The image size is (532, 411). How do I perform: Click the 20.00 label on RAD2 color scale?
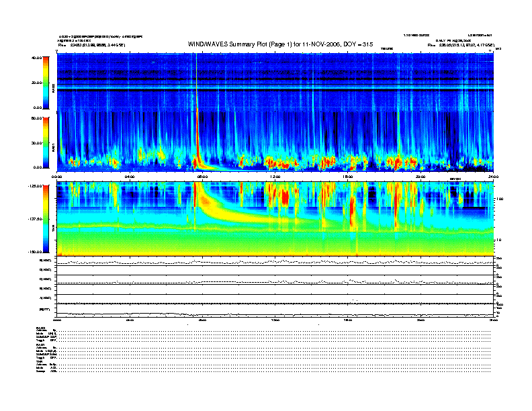tap(36, 83)
